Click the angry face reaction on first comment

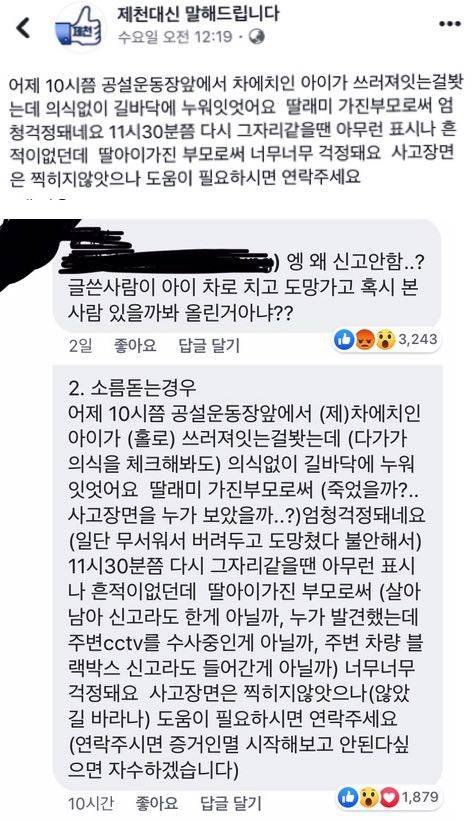364,341
